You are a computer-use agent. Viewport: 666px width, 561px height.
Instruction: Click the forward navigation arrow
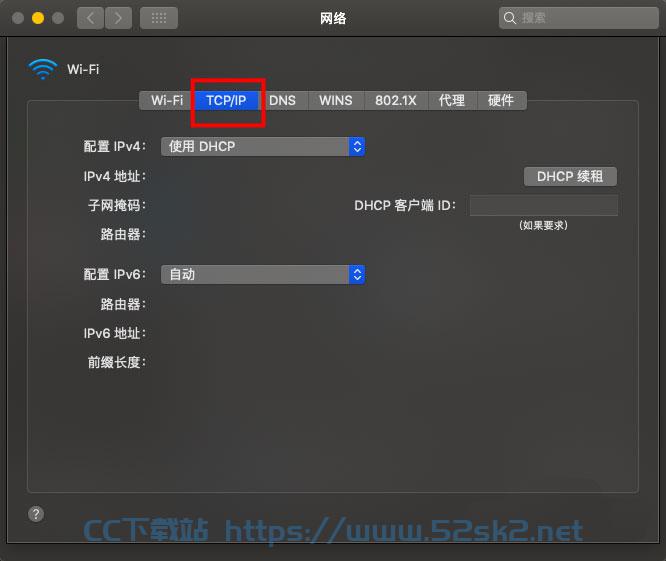pyautogui.click(x=118, y=18)
